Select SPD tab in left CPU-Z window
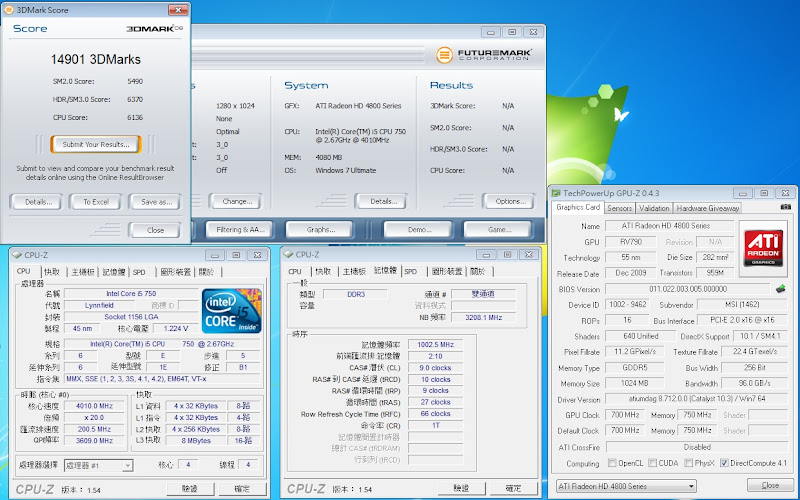 click(x=139, y=272)
